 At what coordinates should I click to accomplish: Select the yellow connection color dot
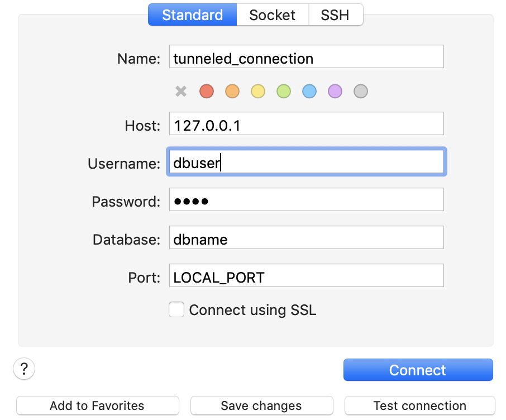pos(257,91)
